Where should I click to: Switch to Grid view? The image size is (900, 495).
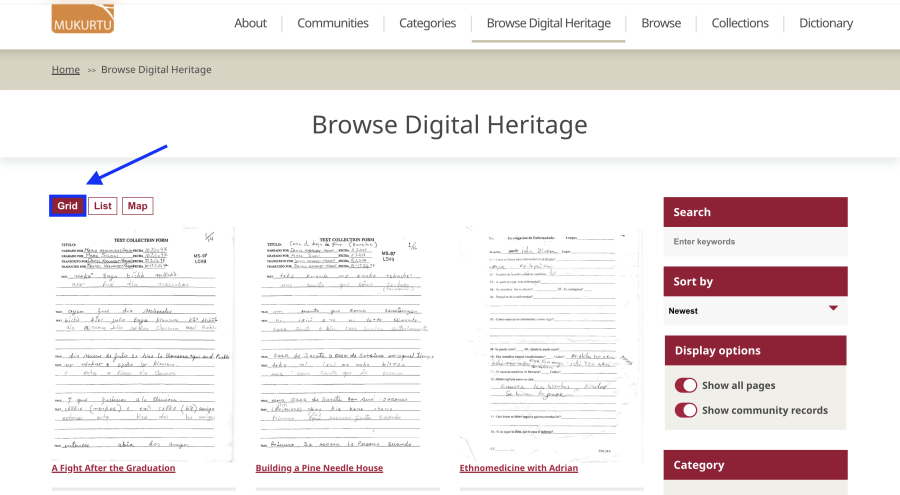(68, 206)
